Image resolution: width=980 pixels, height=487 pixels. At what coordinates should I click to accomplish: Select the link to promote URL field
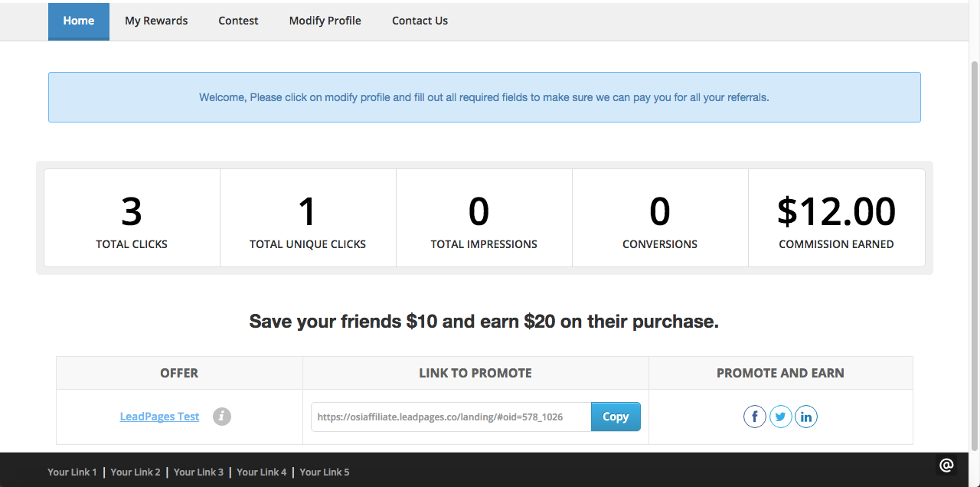(451, 417)
